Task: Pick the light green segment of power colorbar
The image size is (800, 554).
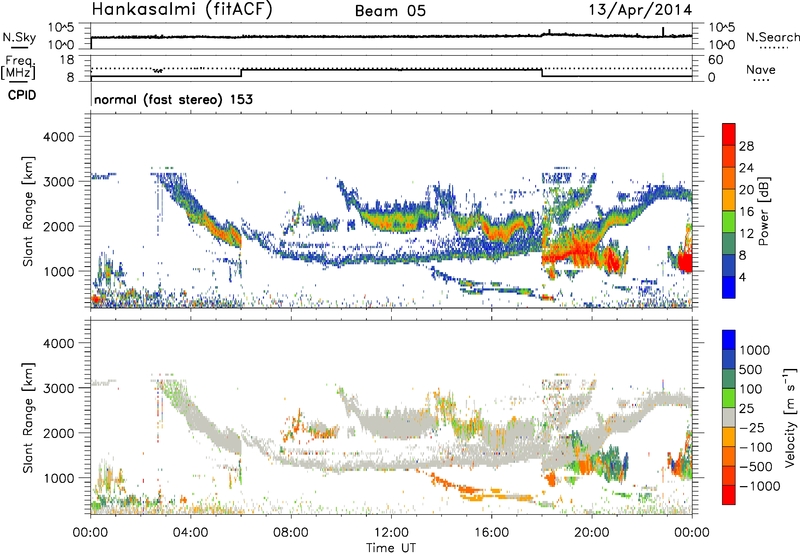Action: pyautogui.click(x=729, y=222)
